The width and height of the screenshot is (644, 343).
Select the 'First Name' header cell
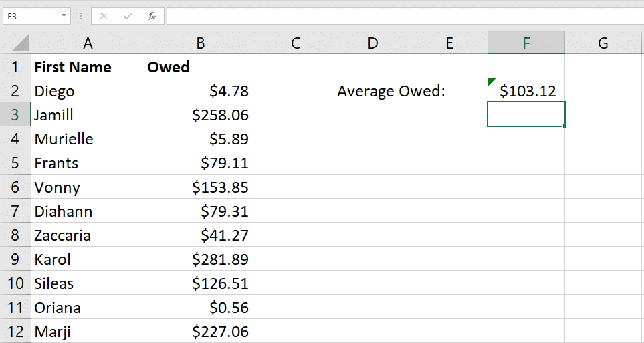point(88,66)
